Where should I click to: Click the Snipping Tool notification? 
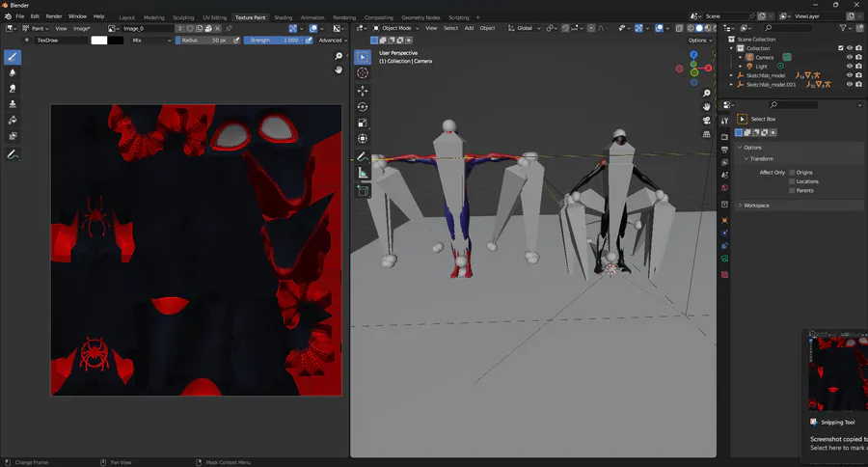tap(834, 396)
